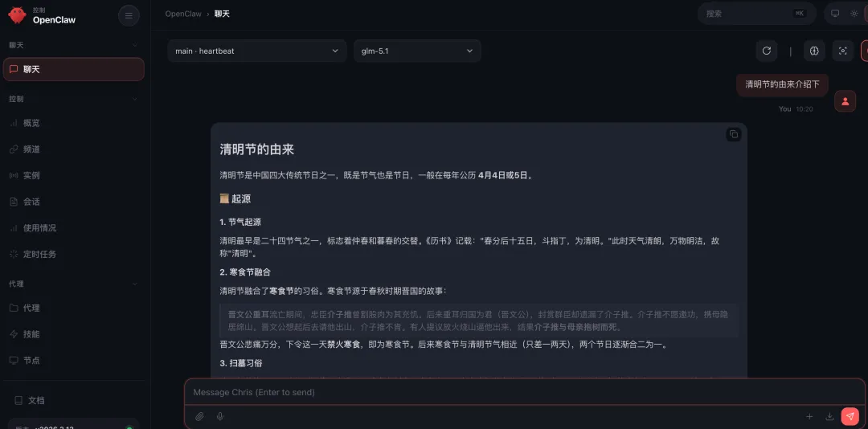This screenshot has width=868, height=429.
Task: Copy the assistant reply with copy icon
Action: pyautogui.click(x=734, y=134)
